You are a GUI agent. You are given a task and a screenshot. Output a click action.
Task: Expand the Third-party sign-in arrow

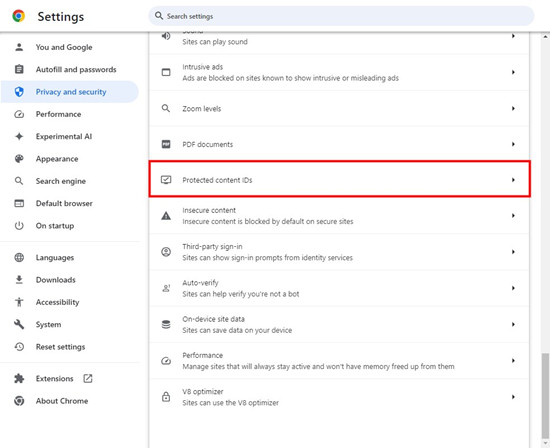(x=513, y=252)
